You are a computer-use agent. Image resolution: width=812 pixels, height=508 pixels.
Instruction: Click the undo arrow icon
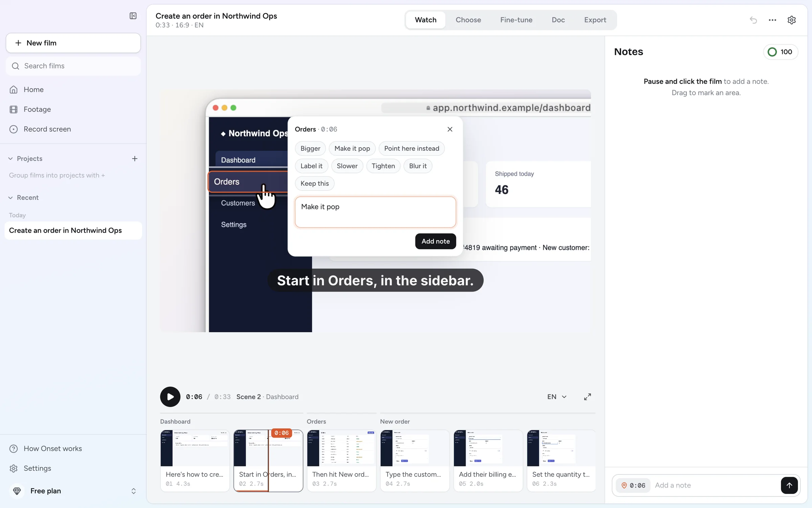(x=753, y=20)
